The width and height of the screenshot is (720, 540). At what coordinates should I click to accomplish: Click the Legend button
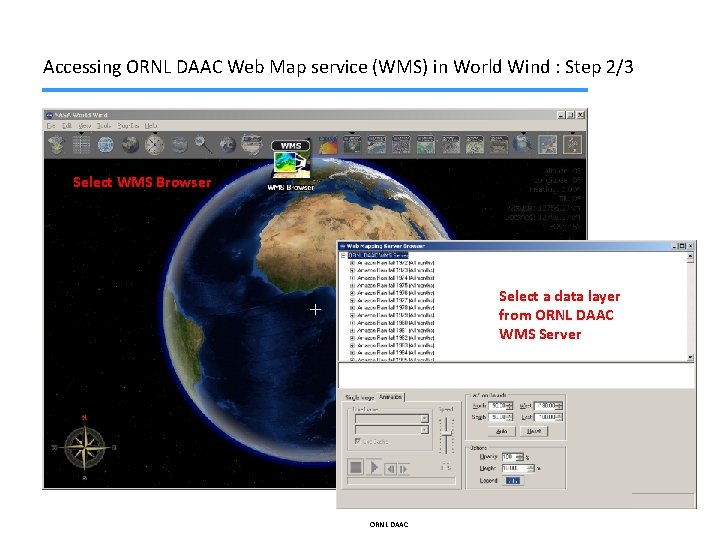click(x=513, y=481)
